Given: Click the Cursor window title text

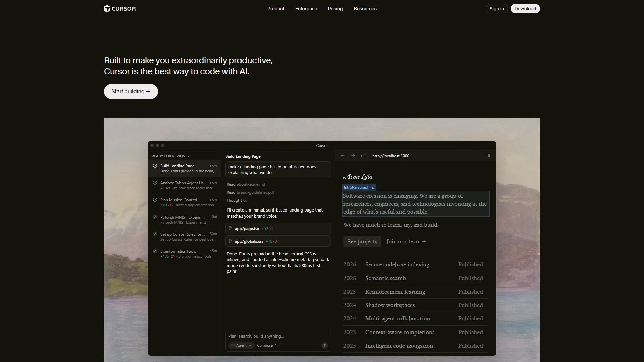Looking at the screenshot, I should [322, 146].
